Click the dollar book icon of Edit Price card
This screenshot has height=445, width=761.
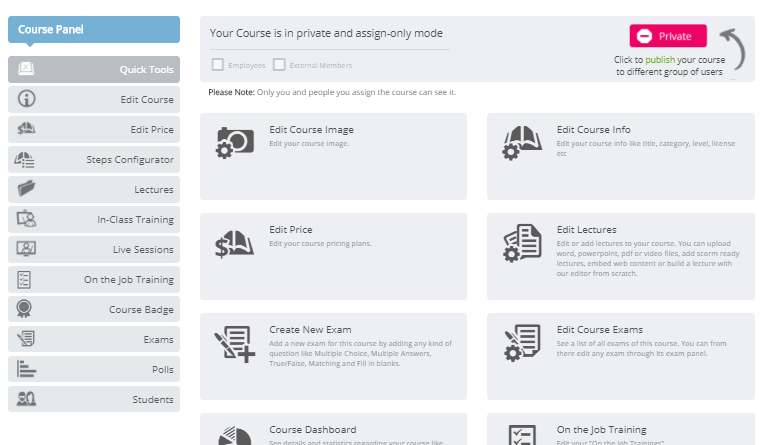tap(234, 244)
